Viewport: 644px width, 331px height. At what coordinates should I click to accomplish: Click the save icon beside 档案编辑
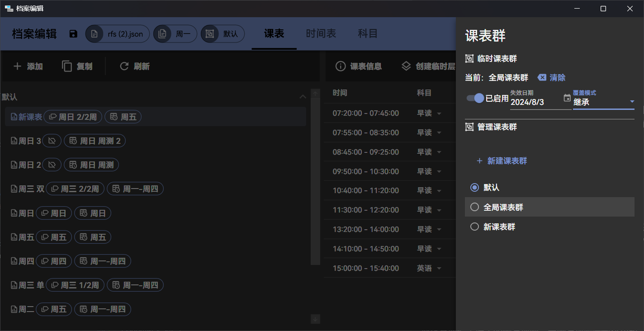tap(73, 34)
